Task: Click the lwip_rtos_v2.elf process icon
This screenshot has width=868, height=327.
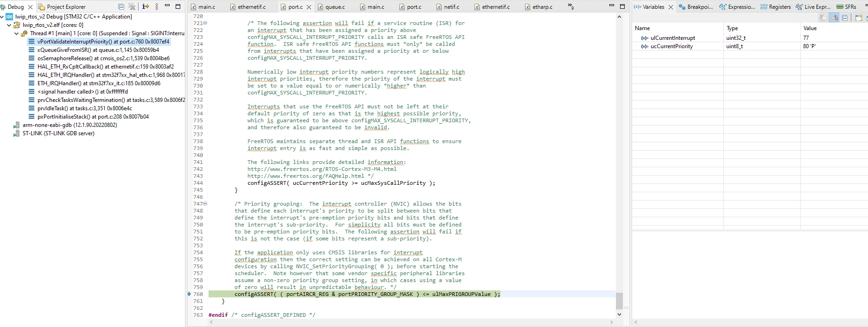Action: point(17,25)
